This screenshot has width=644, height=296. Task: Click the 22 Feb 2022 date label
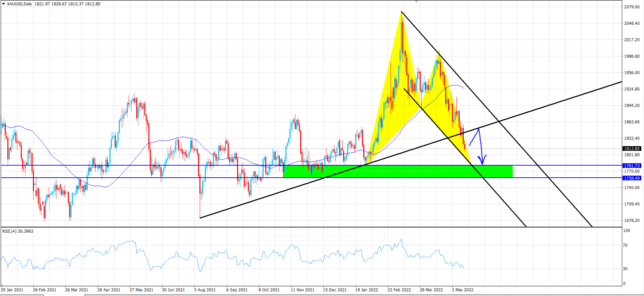click(399, 290)
